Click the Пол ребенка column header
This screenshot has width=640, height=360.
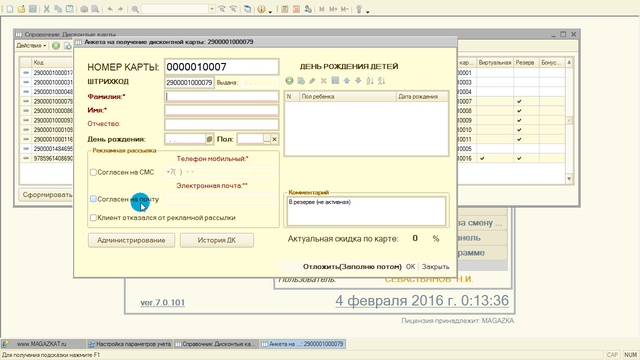pos(347,96)
